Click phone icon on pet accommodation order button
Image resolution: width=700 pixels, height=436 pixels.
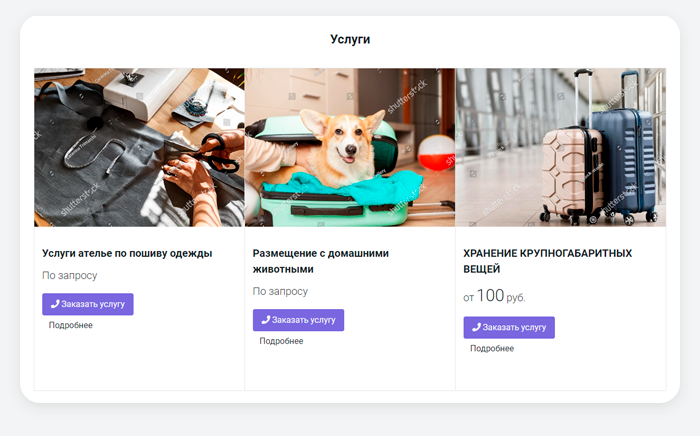pyautogui.click(x=266, y=320)
